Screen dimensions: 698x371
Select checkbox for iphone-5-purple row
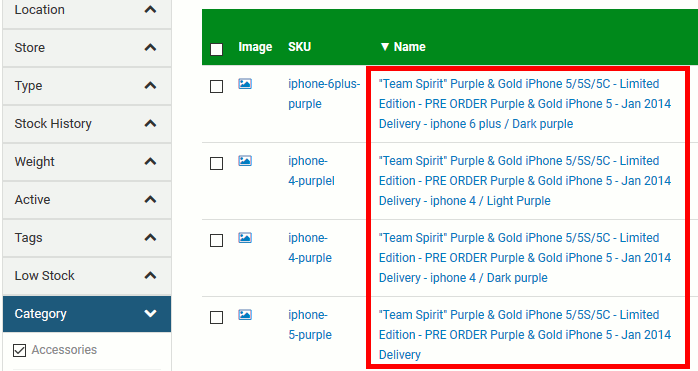click(216, 318)
